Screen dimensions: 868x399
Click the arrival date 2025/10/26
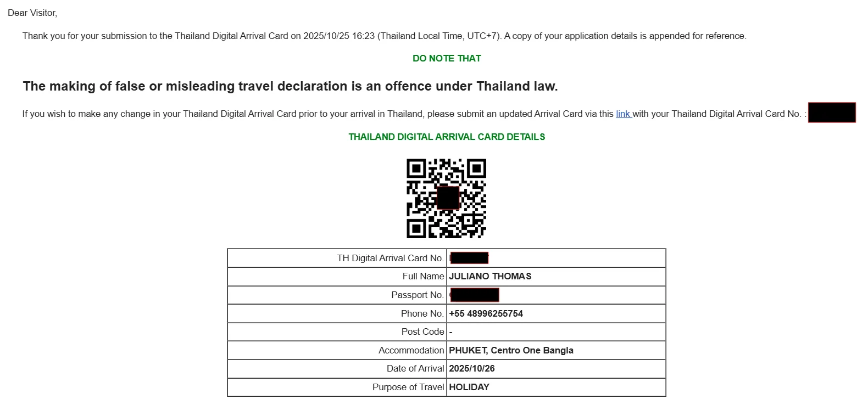pyautogui.click(x=471, y=369)
